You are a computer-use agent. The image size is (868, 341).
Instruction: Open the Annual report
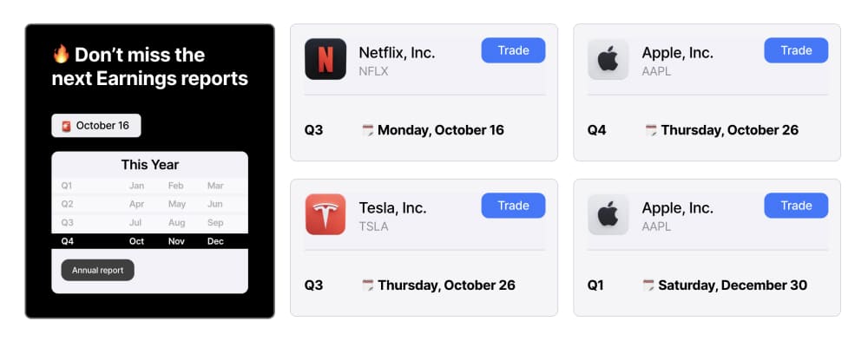97,270
